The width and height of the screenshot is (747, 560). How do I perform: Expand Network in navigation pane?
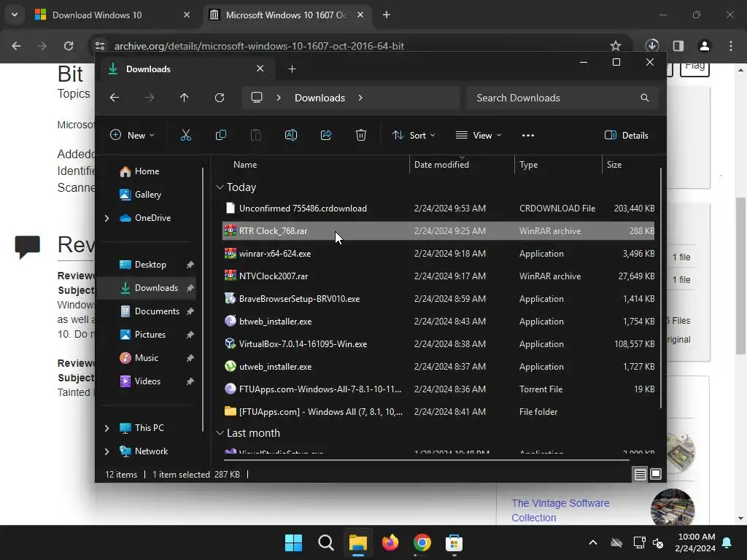tap(107, 451)
